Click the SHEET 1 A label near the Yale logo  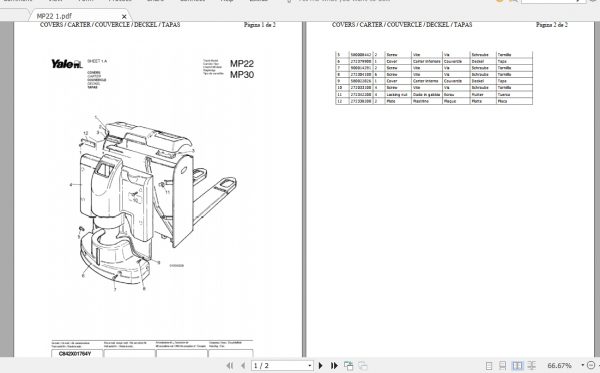point(97,61)
